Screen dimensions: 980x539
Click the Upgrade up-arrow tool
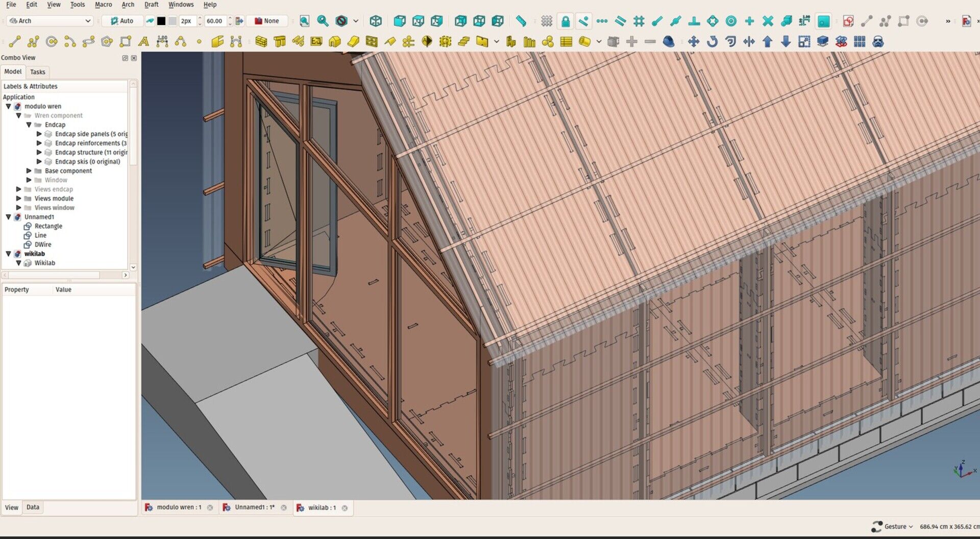tap(767, 42)
